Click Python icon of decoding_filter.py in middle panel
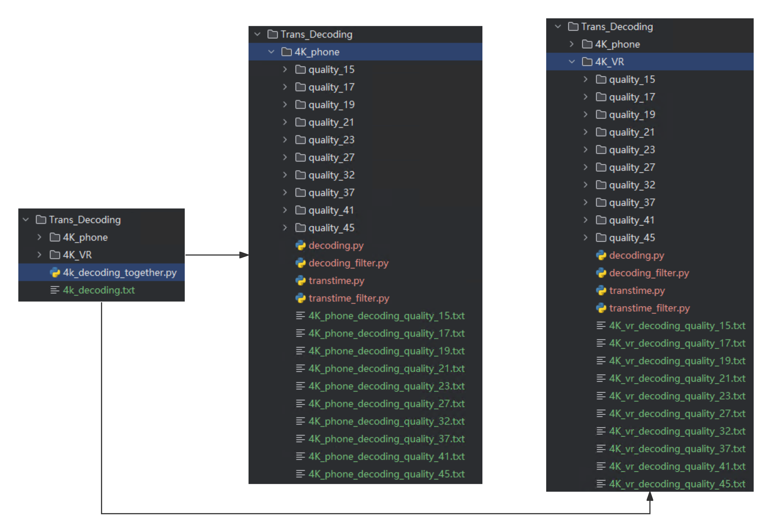The height and width of the screenshot is (532, 772). tap(300, 263)
